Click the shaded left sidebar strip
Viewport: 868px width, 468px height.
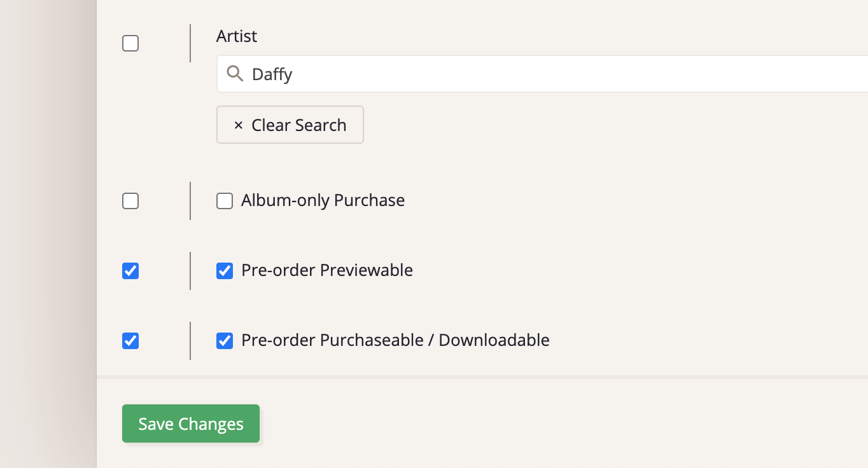click(x=48, y=234)
